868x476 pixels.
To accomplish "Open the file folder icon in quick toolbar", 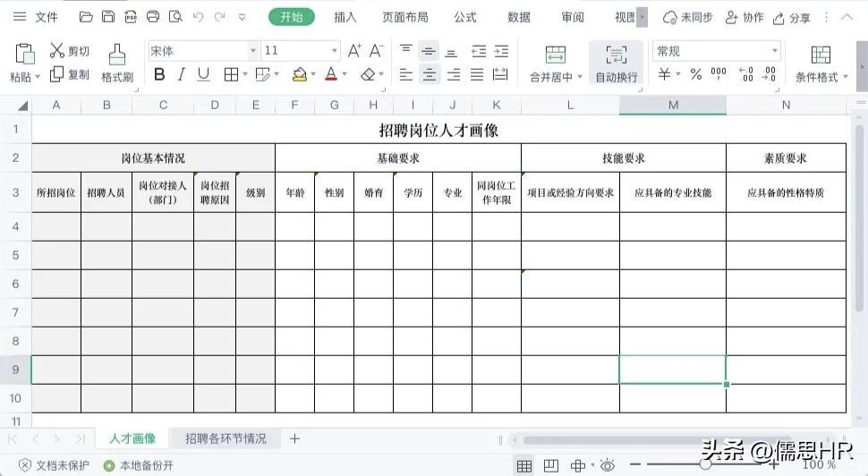I will tap(86, 17).
